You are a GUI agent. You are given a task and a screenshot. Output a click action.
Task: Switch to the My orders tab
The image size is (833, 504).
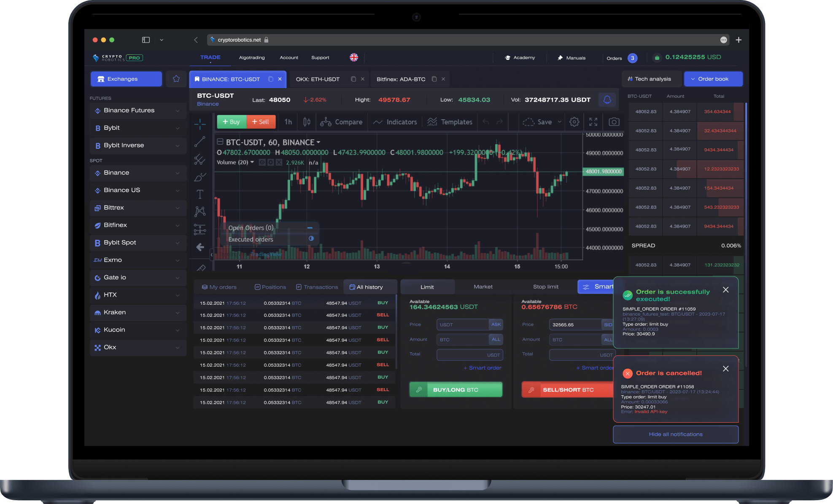pos(219,287)
